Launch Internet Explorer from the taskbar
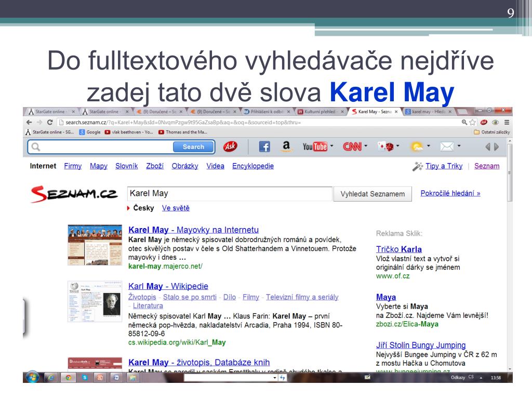Image resolution: width=532 pixels, height=399 pixels. [x=51, y=377]
